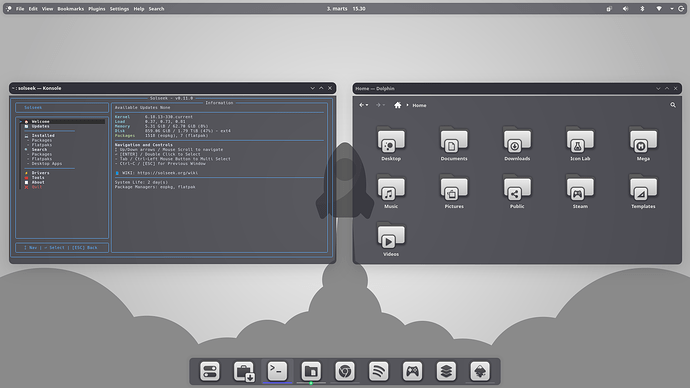This screenshot has height=388, width=690.
Task: Open the Plugins menu
Action: coord(97,9)
